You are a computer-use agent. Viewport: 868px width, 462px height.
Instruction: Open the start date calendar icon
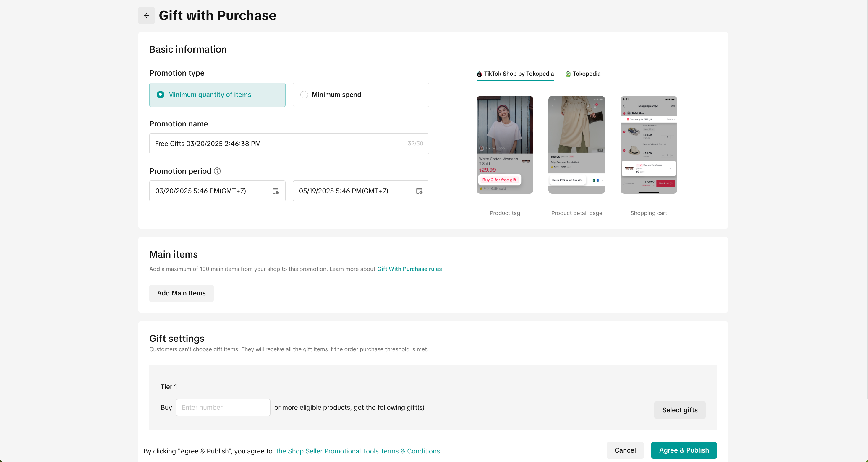[x=275, y=191]
